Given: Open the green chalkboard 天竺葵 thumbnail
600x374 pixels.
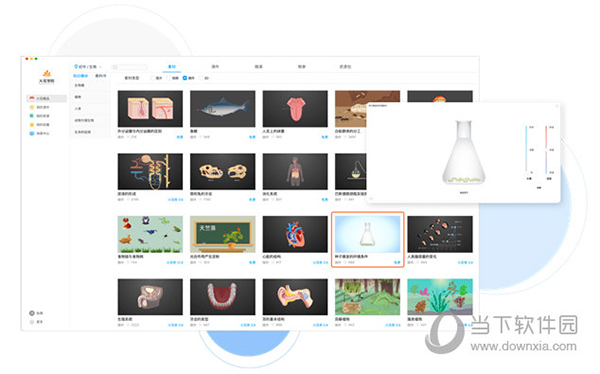Looking at the screenshot, I should [222, 234].
